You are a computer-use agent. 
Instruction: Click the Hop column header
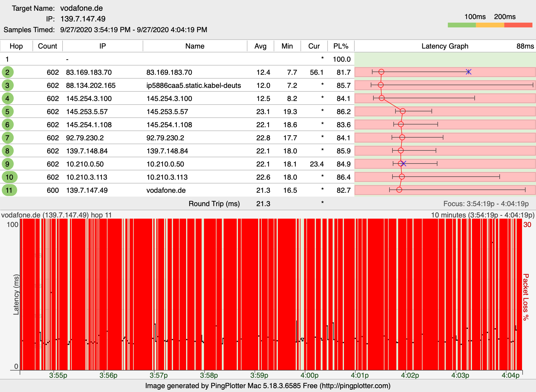tap(16, 46)
